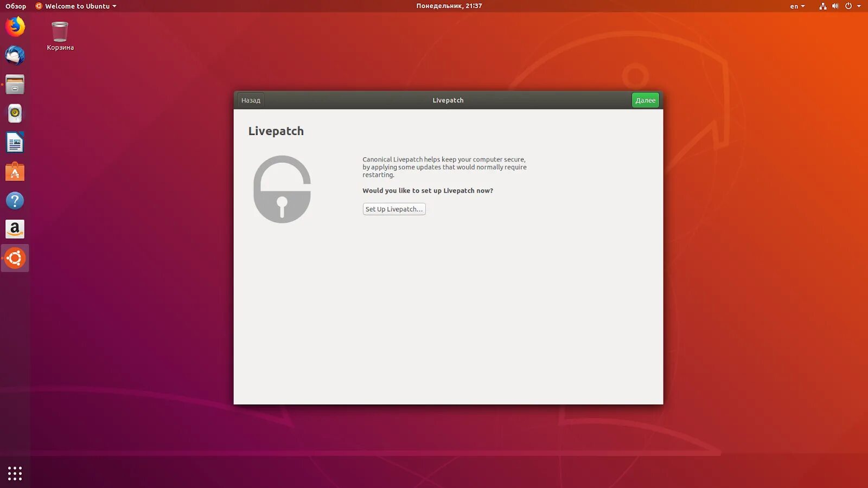Screen dimensions: 868x488
Task: Click the Livepatch window title
Action: [448, 100]
